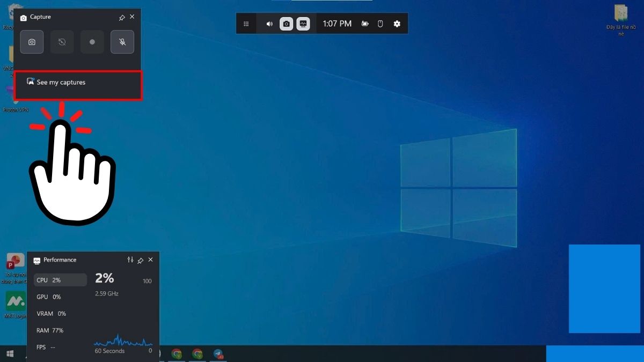Open Game Bar settings gear
The image size is (644, 362).
click(397, 24)
